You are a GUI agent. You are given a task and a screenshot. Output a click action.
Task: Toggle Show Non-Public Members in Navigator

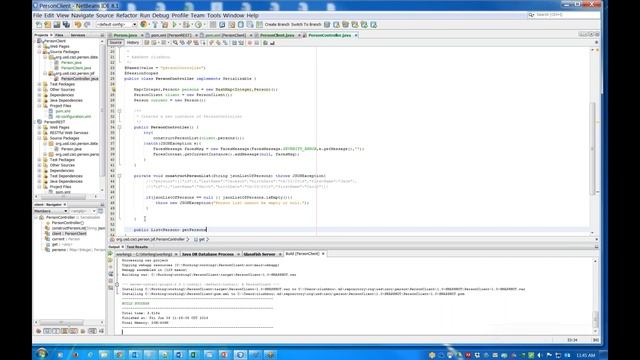tap(64, 331)
